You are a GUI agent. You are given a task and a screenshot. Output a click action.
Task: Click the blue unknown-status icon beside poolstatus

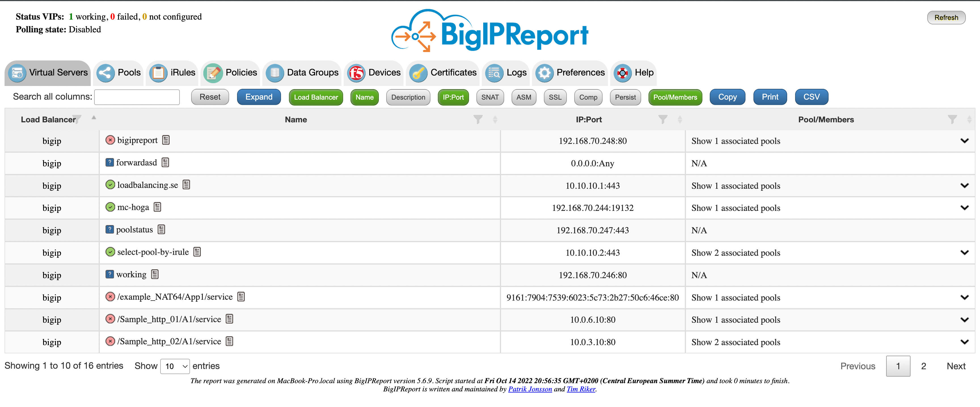pyautogui.click(x=109, y=230)
